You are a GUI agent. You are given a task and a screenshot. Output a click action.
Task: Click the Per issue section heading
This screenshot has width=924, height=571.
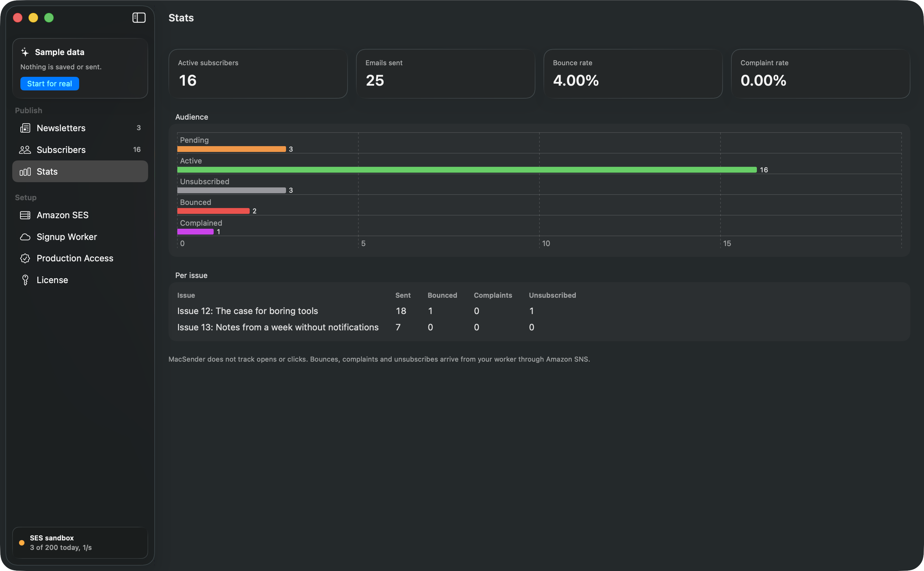[191, 275]
